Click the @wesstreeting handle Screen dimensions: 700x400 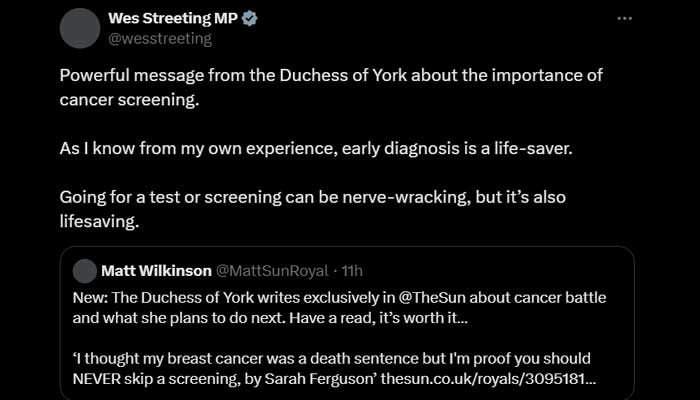point(159,38)
